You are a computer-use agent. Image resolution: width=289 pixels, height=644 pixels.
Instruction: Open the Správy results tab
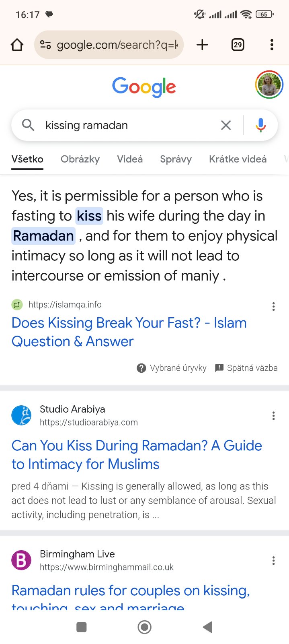point(176,159)
